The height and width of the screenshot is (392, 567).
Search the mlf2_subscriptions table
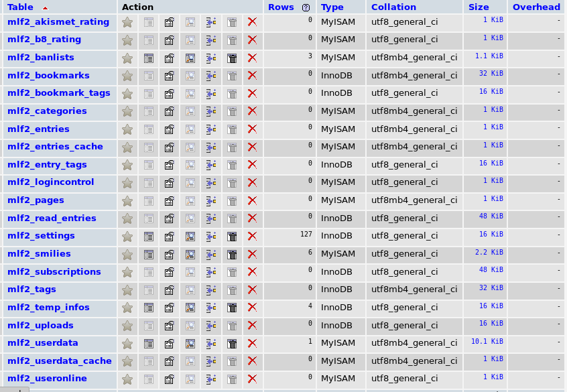(190, 272)
